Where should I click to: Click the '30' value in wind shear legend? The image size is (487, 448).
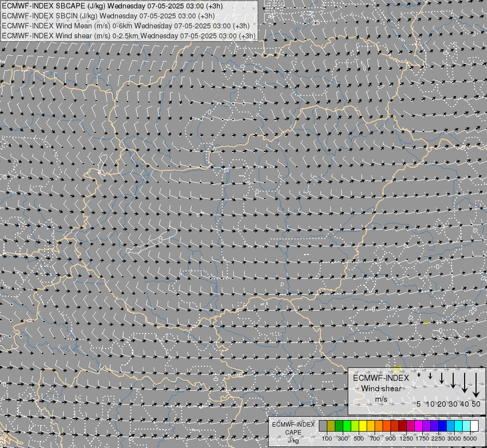point(453,404)
